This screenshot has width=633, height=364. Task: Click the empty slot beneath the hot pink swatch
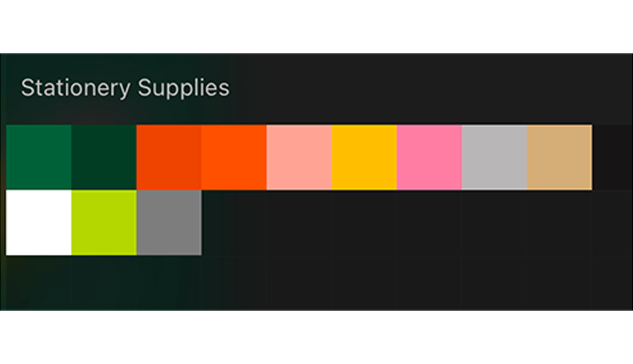[429, 222]
